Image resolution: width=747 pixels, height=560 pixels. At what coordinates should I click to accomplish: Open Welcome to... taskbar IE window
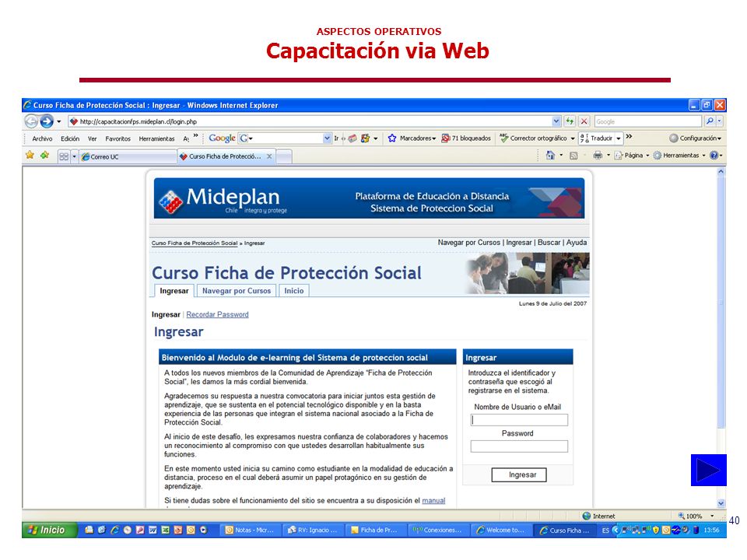[x=501, y=530]
